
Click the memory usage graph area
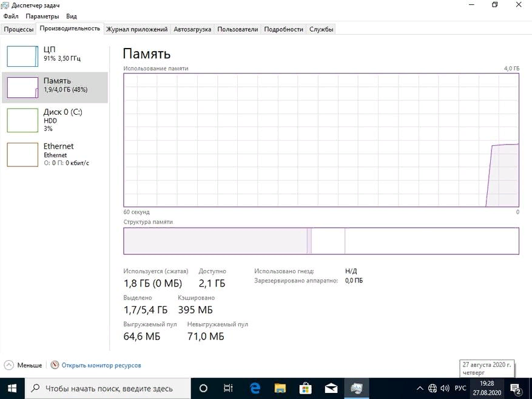[321, 140]
